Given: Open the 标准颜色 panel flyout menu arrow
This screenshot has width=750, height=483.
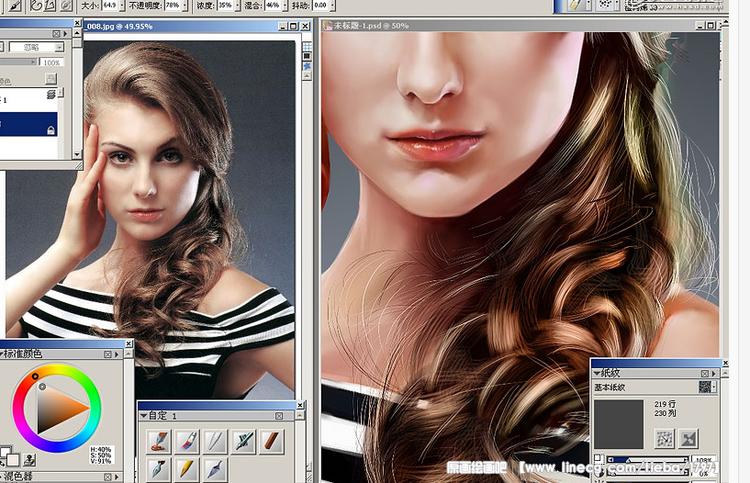Looking at the screenshot, I should [116, 354].
